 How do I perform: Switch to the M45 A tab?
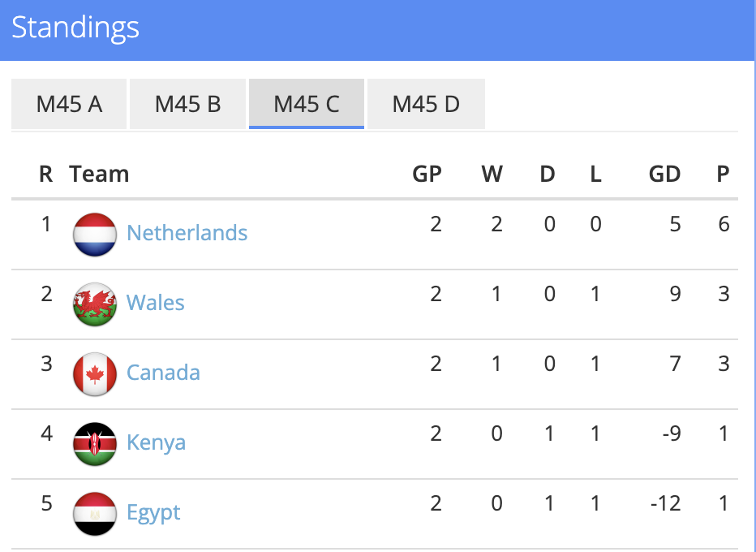coord(69,104)
